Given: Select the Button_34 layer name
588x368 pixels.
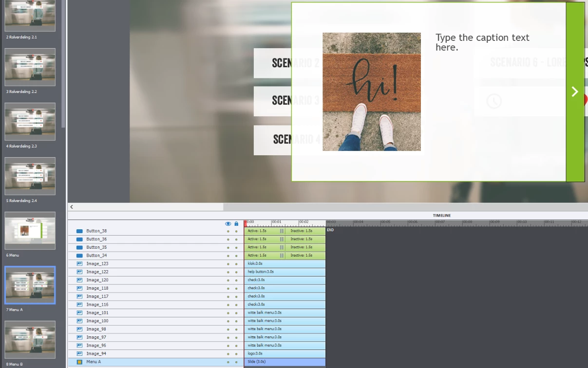Looking at the screenshot, I should pyautogui.click(x=96, y=256).
